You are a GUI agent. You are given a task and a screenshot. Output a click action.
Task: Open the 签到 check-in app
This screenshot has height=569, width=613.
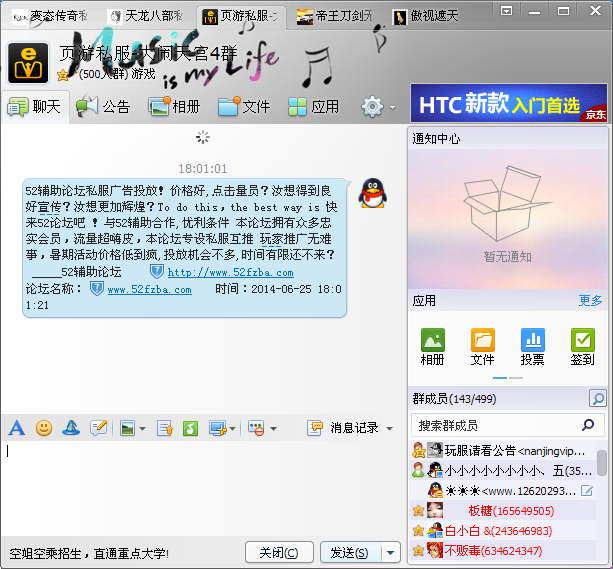pos(582,346)
